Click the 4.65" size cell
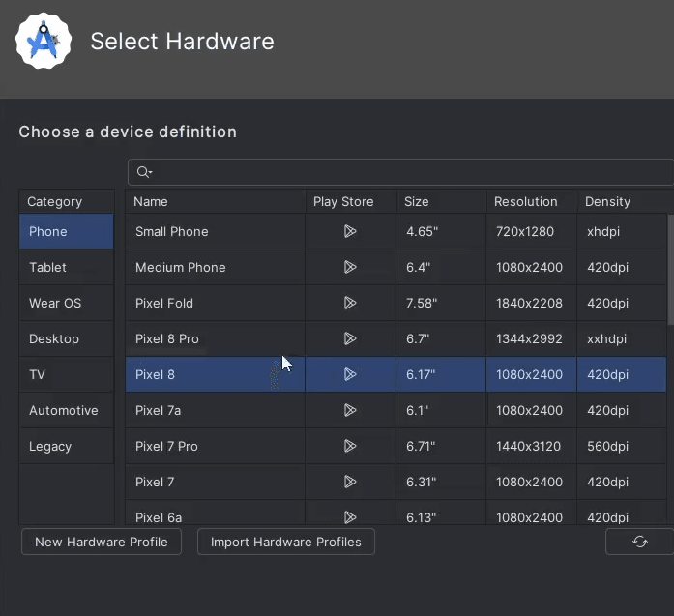Viewport: 674px width, 616px height. [x=441, y=231]
